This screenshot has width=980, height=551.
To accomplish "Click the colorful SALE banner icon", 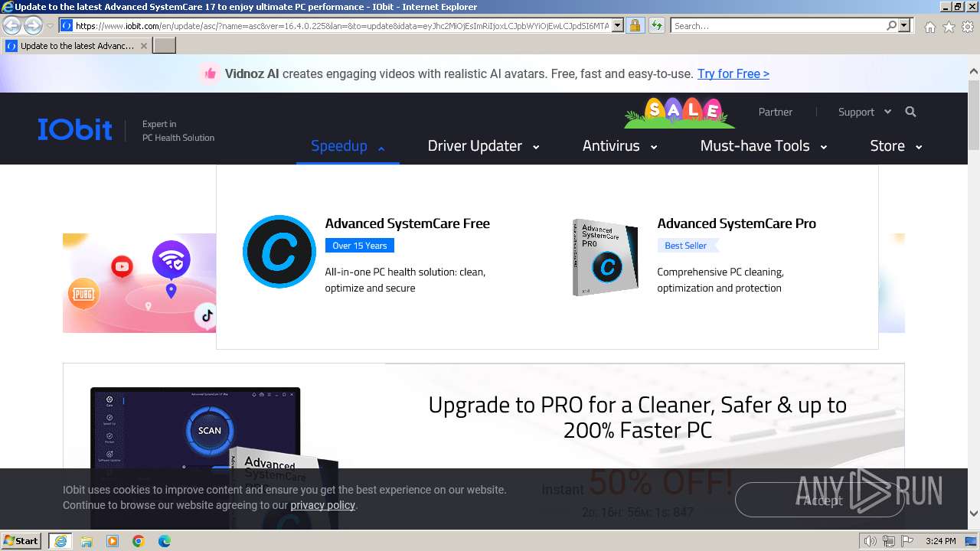I will click(x=679, y=112).
